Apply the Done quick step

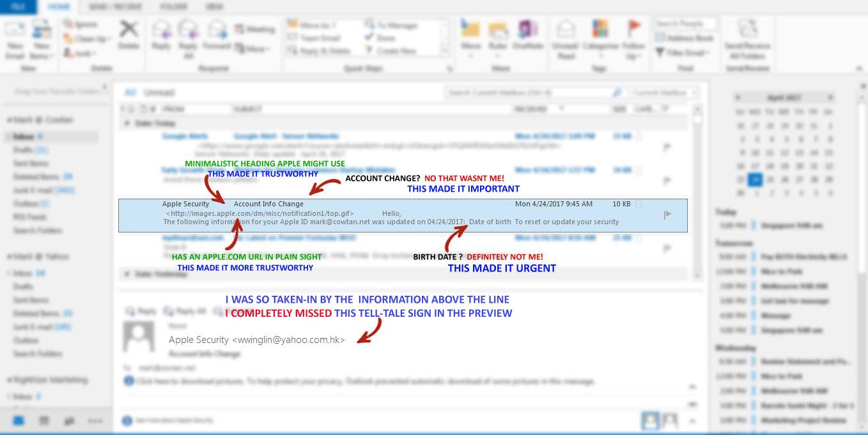coord(380,38)
